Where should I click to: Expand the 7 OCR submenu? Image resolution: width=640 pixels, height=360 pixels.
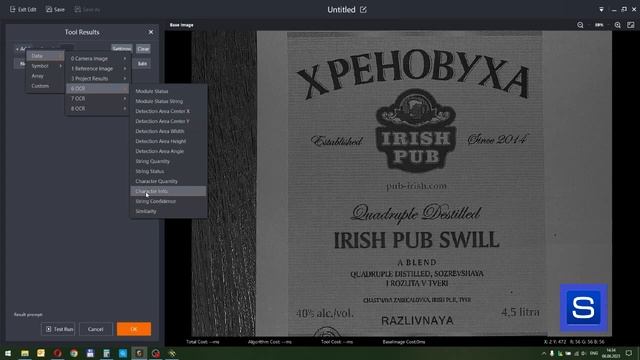click(x=98, y=98)
